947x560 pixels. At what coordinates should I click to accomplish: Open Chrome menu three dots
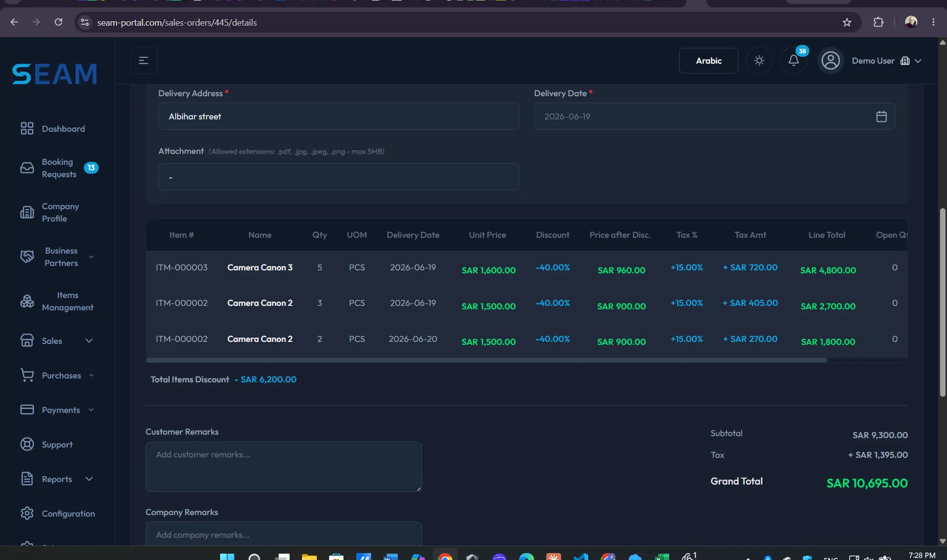coord(933,22)
